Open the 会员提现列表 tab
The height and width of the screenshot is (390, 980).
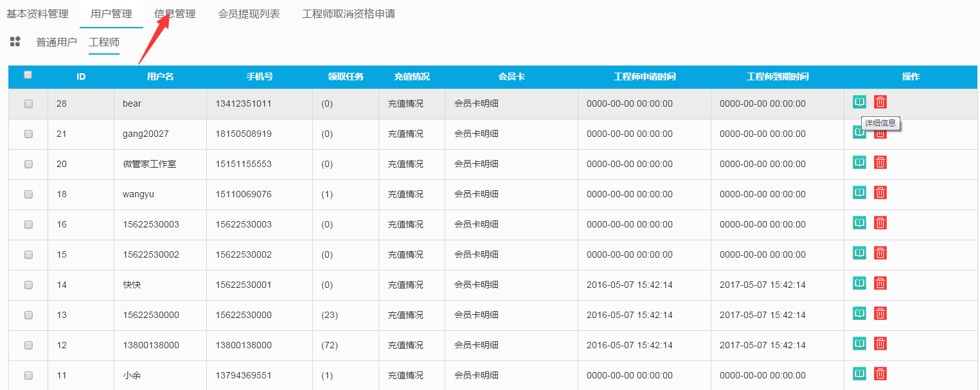[249, 13]
